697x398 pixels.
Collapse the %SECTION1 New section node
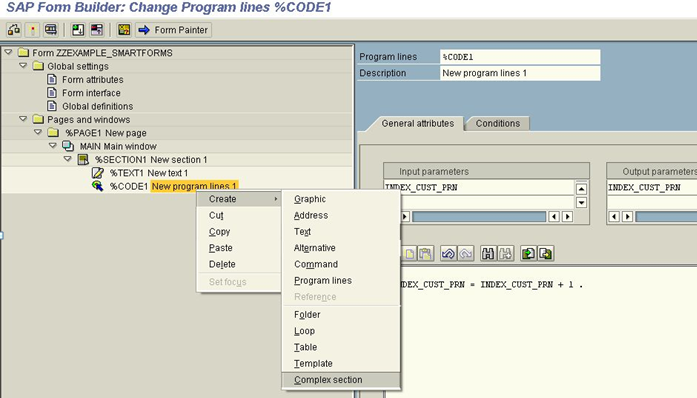click(68, 159)
